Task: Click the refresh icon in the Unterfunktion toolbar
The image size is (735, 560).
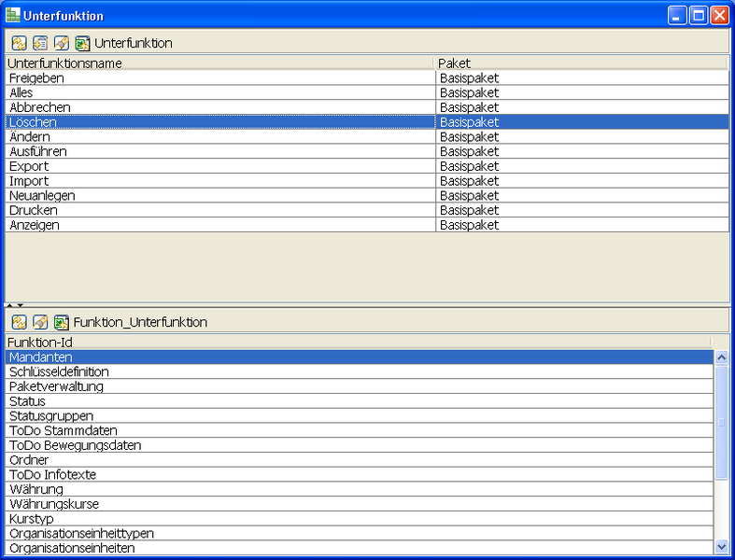Action: tap(19, 43)
